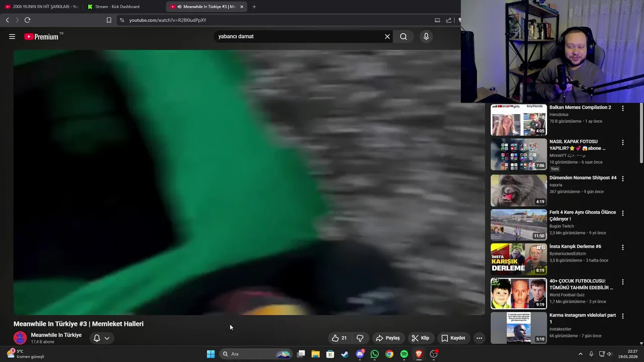This screenshot has width=644, height=362.
Task: Open 'Meanwhile In Türkiye' channel name link
Action: pos(56,335)
